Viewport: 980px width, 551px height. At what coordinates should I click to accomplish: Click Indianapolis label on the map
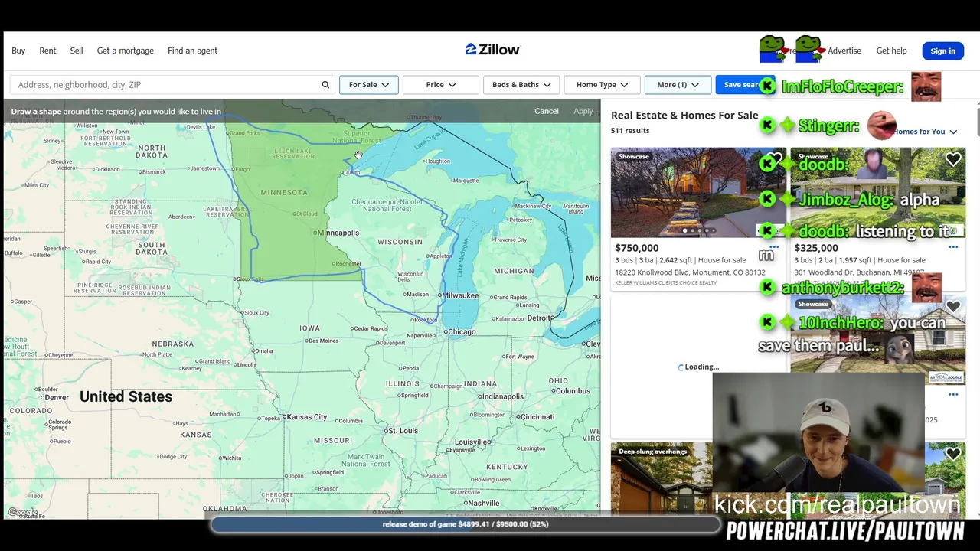point(501,396)
